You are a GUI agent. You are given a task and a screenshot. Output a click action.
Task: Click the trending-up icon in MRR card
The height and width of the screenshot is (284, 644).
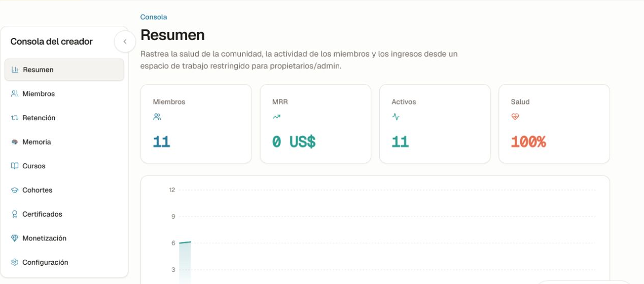tap(276, 117)
